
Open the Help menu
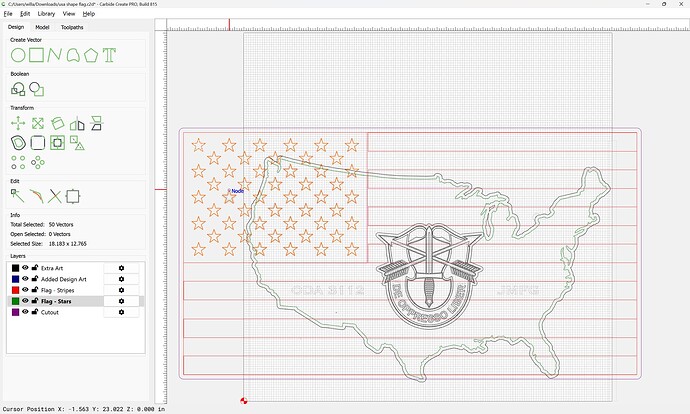[89, 14]
